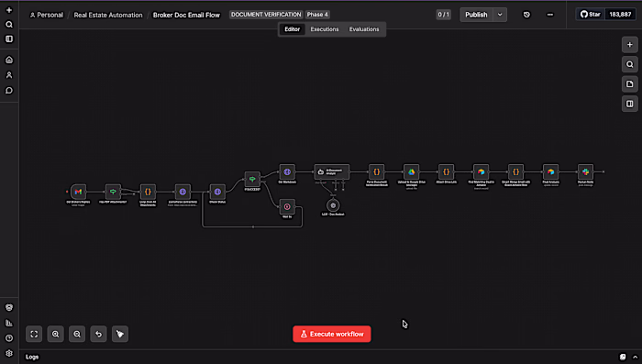Click the plus icon in the left sidebar

(9, 10)
